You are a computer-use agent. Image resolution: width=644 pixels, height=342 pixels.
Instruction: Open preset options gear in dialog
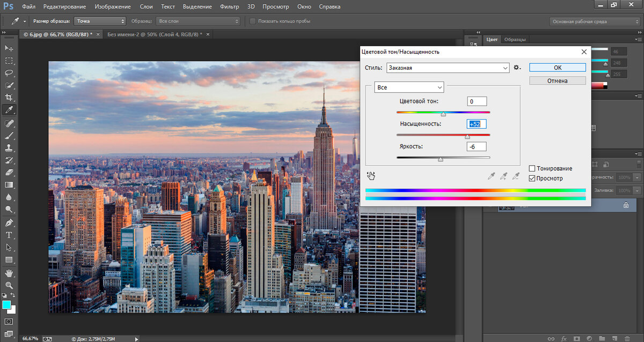517,68
